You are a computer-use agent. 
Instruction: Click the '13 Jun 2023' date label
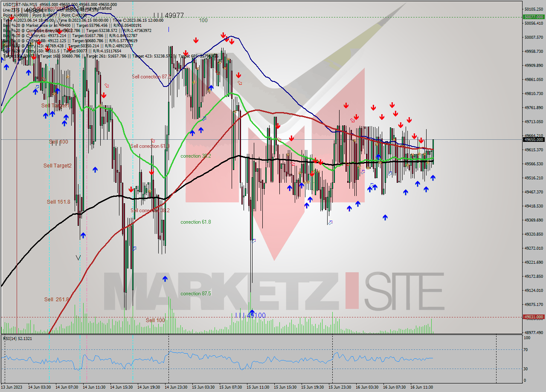(12, 387)
